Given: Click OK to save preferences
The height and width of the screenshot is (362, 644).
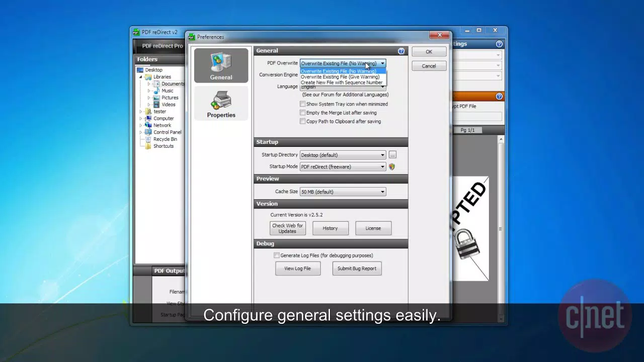Looking at the screenshot, I should click(429, 52).
